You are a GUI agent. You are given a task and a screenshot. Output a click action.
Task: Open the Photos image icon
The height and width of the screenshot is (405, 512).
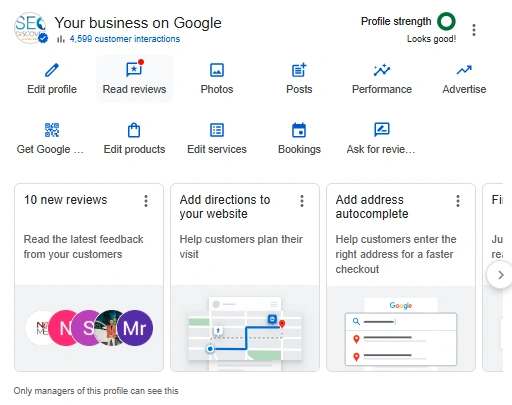(x=217, y=70)
